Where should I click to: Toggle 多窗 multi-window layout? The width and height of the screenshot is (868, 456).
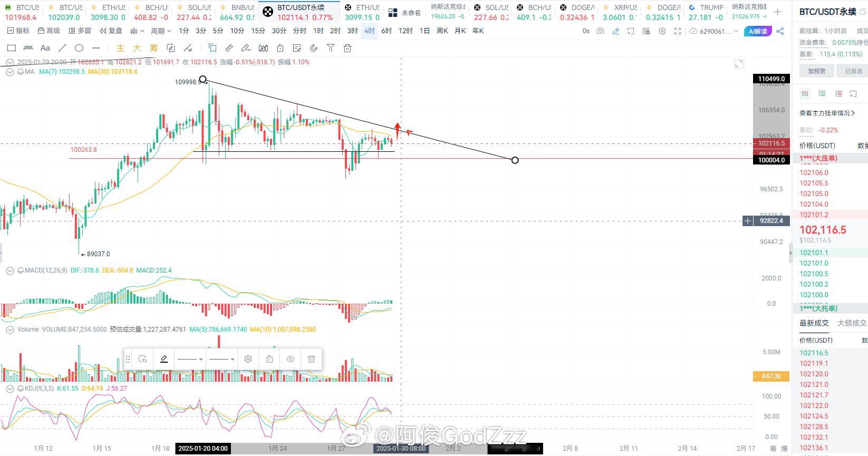80,31
